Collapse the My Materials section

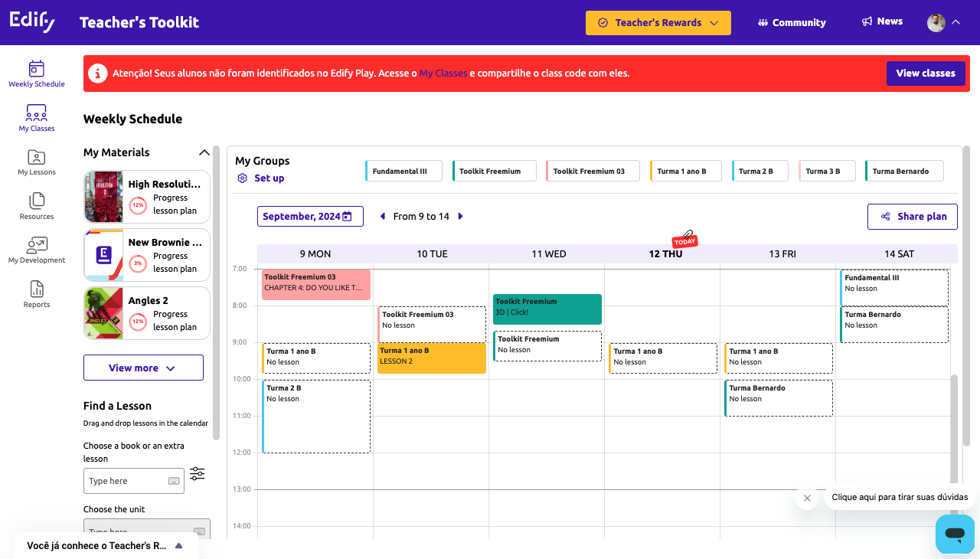[x=204, y=152]
